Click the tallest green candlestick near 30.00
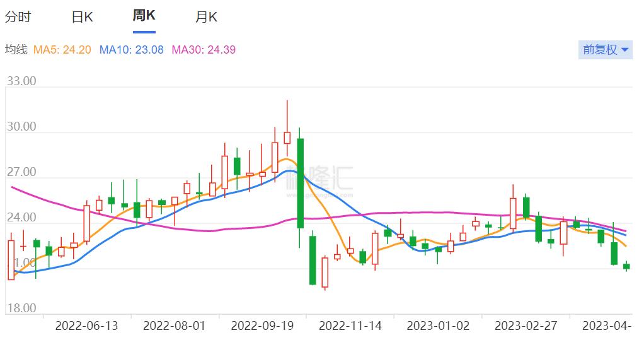Screen dimensions: 644x340 click(300, 184)
